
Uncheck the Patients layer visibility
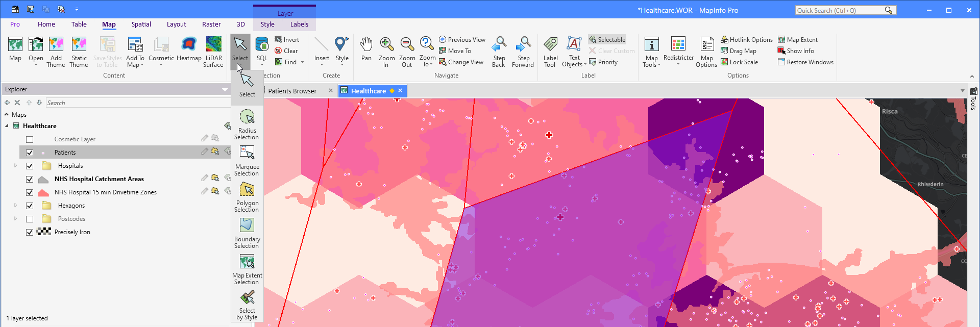click(30, 153)
